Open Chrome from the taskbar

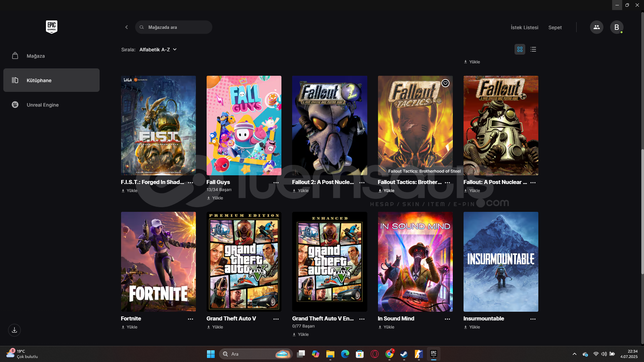389,354
